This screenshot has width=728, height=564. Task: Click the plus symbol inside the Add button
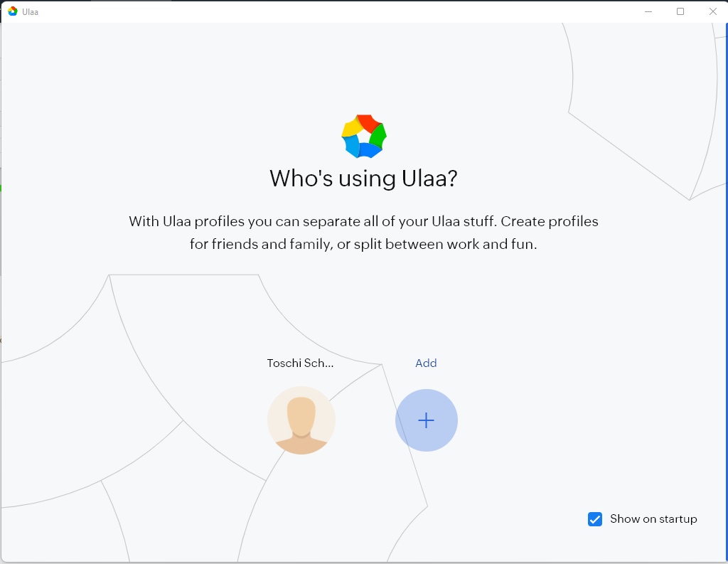[x=427, y=420]
